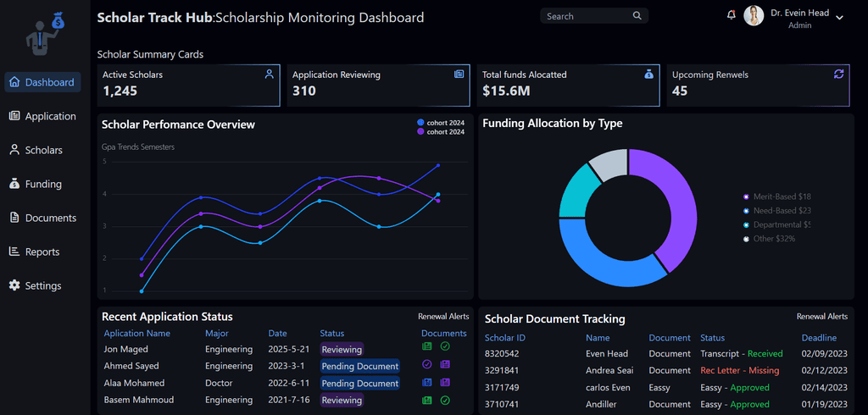Go to the Funding sidebar section
The image size is (868, 415).
click(x=43, y=184)
